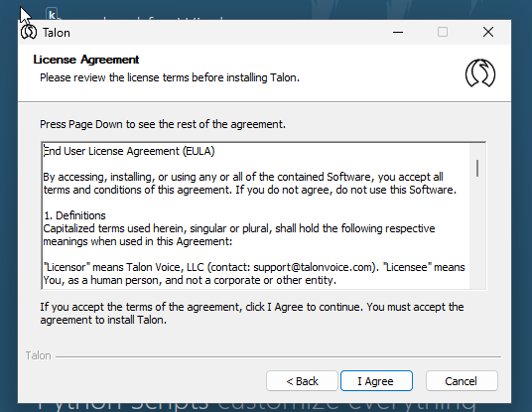Click 'Press Page Down to see the rest' text
Viewport: 532px width, 412px height.
[x=163, y=124]
